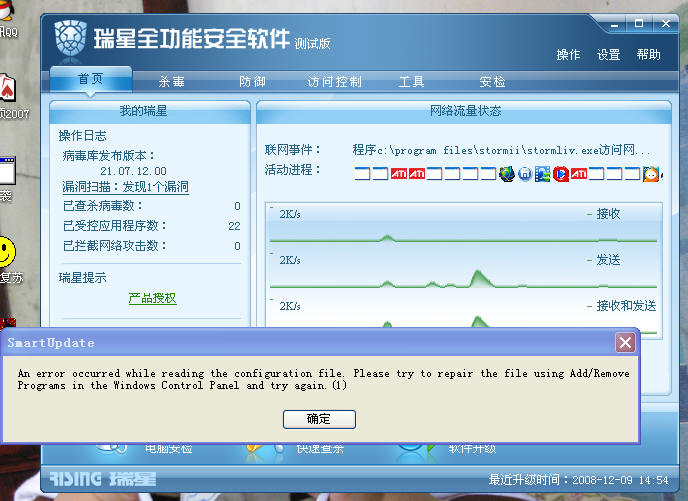Image resolution: width=688 pixels, height=501 pixels.
Task: Switch to the 首页 tab
Action: point(91,79)
